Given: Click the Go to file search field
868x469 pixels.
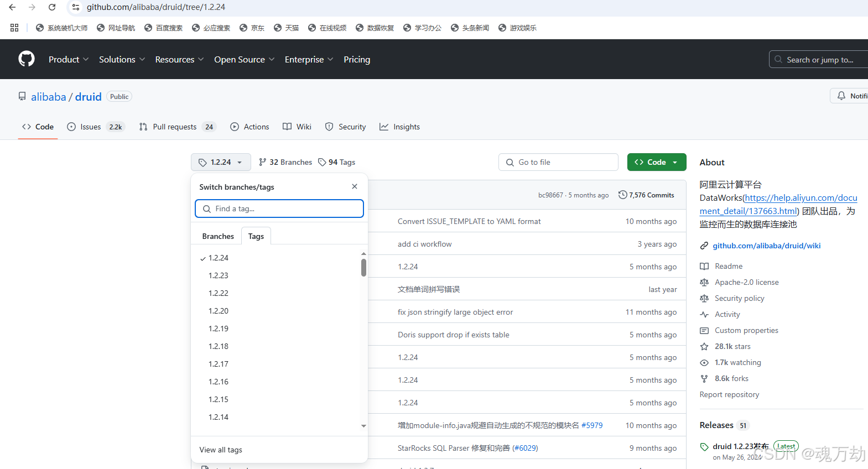Looking at the screenshot, I should (x=558, y=162).
